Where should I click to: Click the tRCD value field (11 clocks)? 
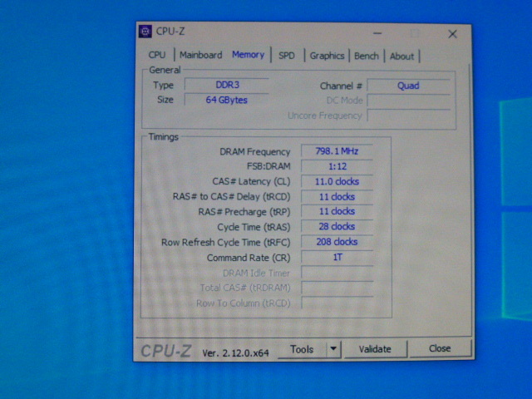pyautogui.click(x=337, y=197)
